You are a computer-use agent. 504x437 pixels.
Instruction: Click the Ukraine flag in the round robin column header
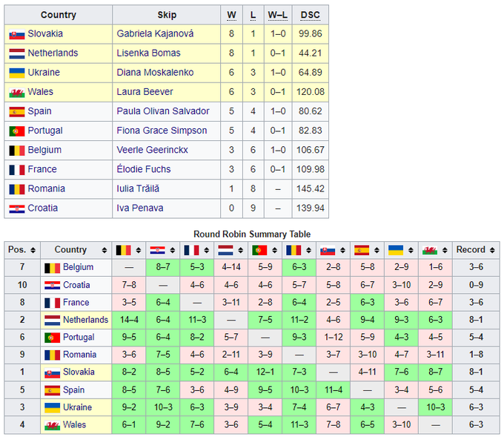(x=397, y=250)
